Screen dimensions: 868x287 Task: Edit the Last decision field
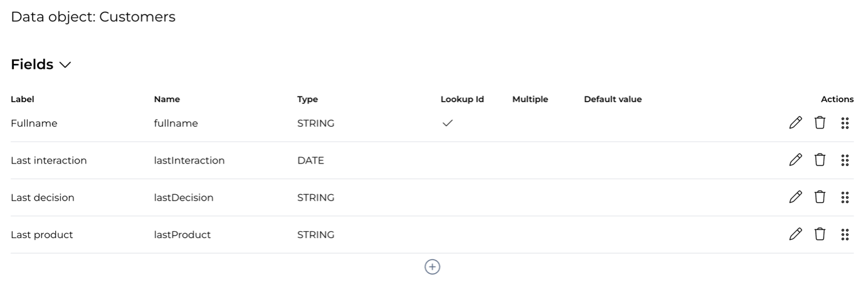tap(795, 197)
